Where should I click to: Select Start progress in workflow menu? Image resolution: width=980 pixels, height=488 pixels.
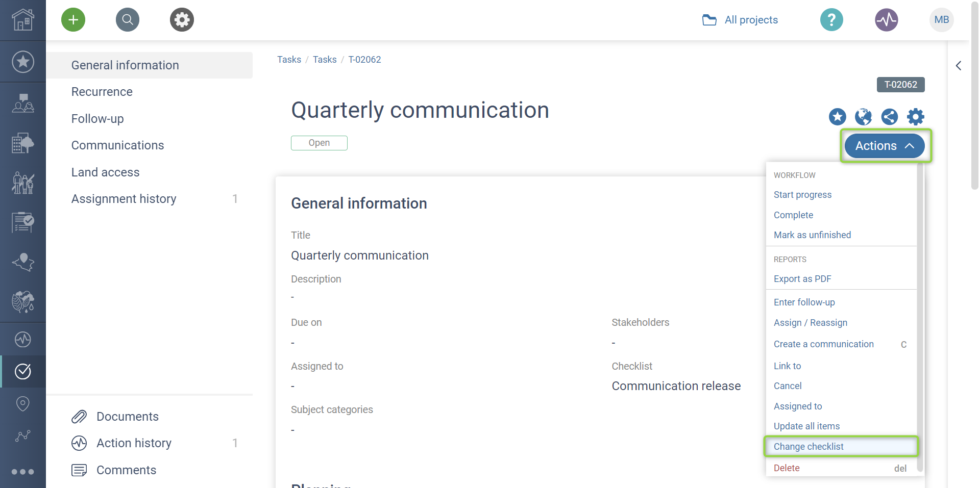tap(802, 195)
